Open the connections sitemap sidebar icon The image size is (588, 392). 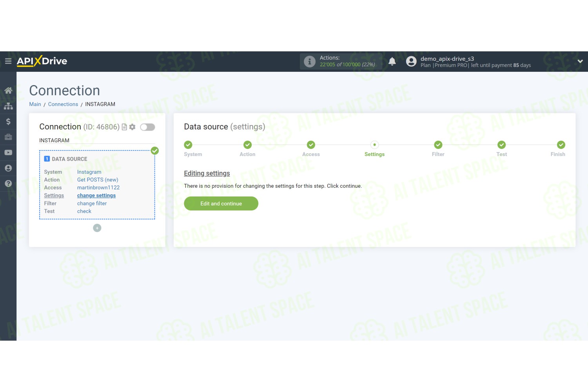coord(8,106)
